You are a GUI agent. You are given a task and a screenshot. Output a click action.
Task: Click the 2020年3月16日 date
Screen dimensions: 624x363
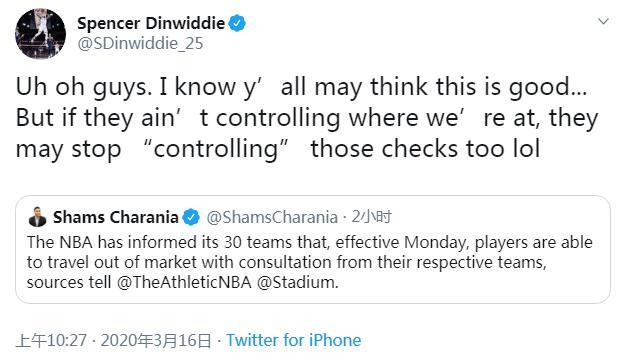tap(156, 340)
